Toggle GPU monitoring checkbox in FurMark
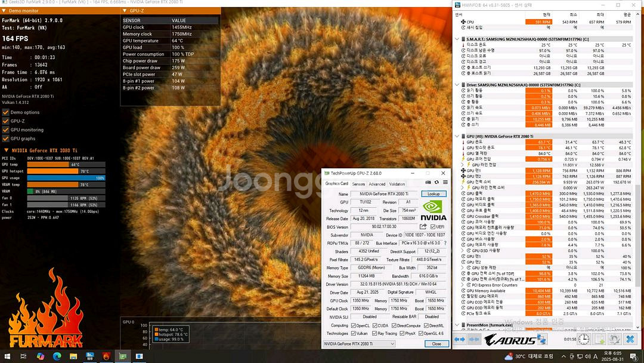 tap(5, 130)
